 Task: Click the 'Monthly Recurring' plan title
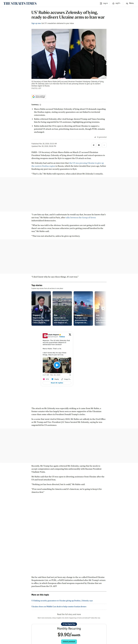tap(69, 629)
